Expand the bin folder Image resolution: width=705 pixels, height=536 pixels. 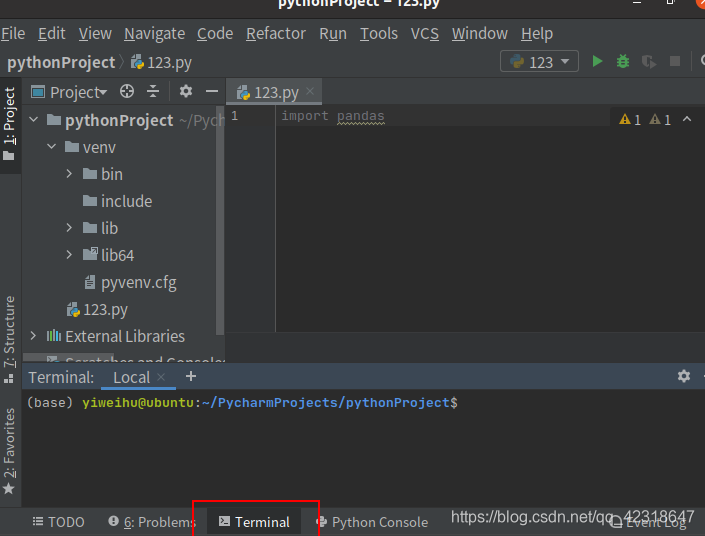[69, 174]
